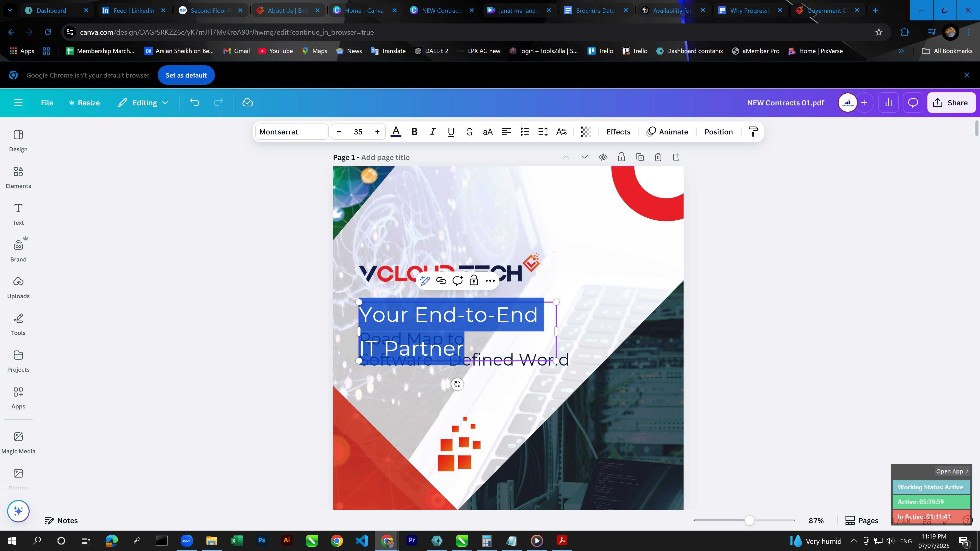Open the Elements panel
This screenshot has width=980, height=551.
[18, 178]
